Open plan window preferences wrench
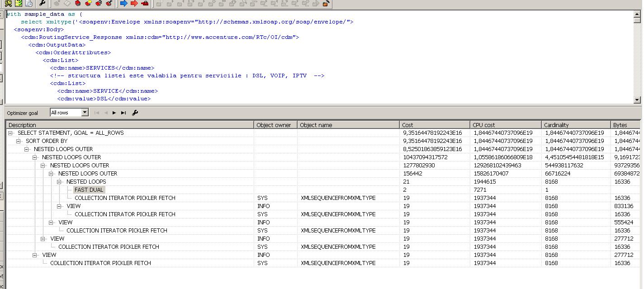The image size is (644, 289). pyautogui.click(x=135, y=113)
